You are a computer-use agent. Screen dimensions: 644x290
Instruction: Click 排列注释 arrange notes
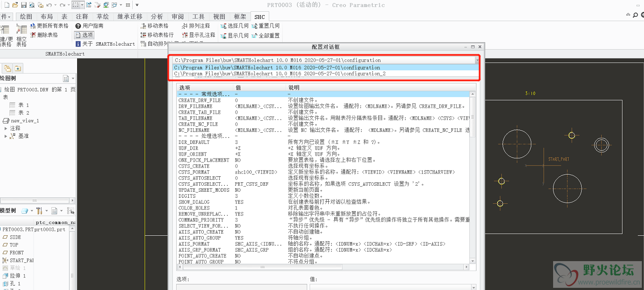tap(196, 26)
